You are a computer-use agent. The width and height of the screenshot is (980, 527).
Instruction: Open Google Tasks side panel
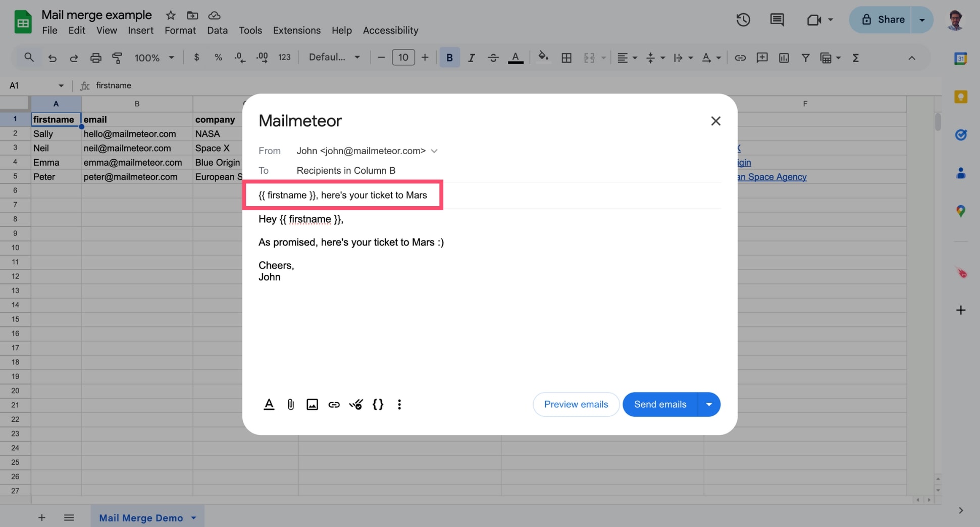click(x=960, y=135)
